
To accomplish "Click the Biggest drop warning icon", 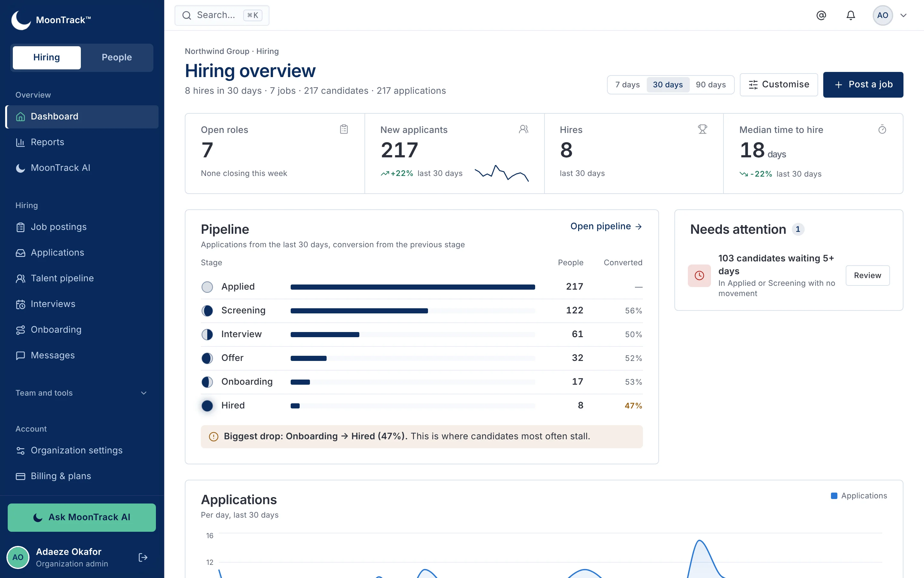I will coord(213,437).
